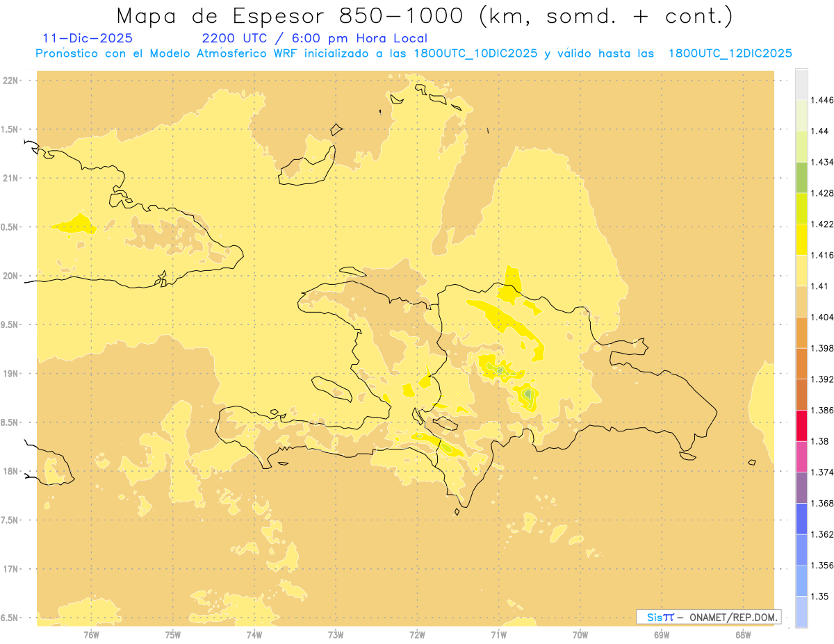834x644 pixels.
Task: Click the colorbar value '1.404'
Action: point(823,317)
